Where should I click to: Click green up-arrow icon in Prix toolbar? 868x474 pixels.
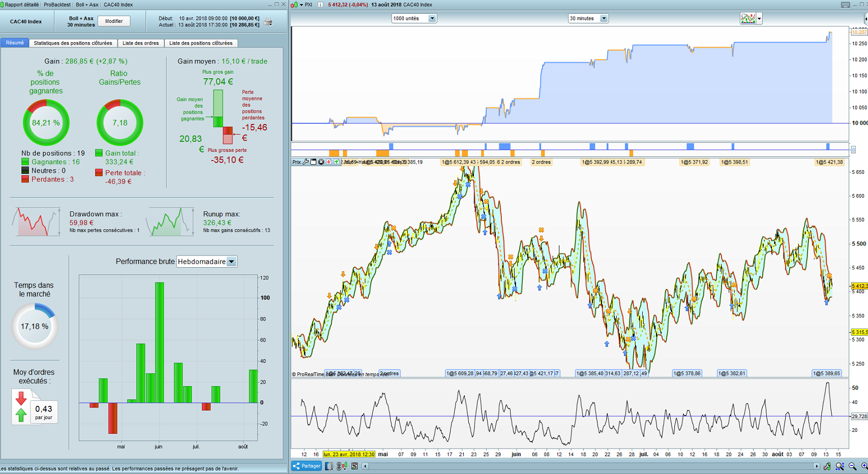pos(337,162)
